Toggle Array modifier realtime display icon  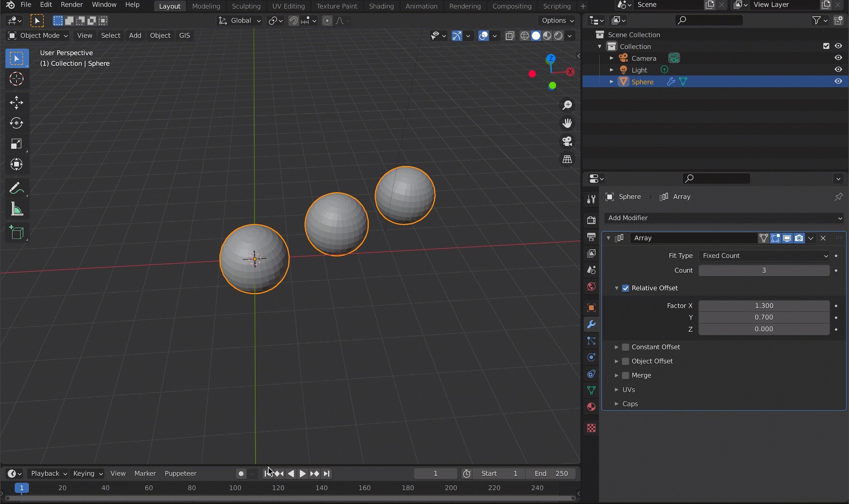tap(787, 238)
